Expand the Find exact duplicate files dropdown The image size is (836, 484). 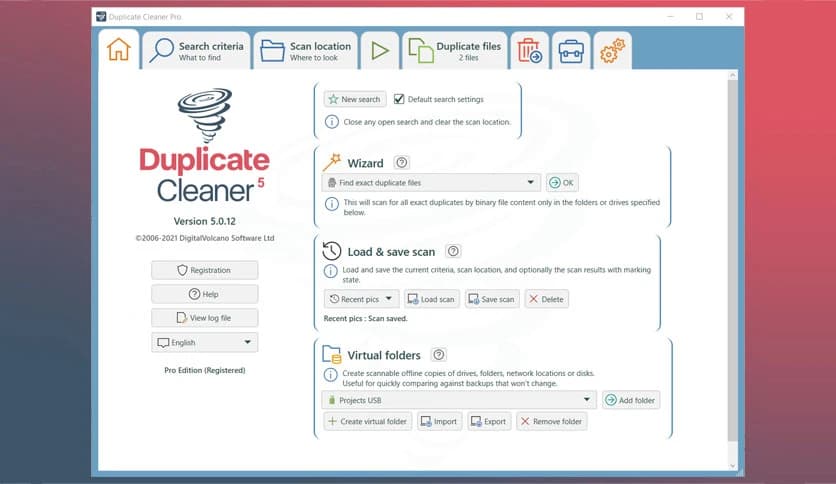[x=431, y=183]
